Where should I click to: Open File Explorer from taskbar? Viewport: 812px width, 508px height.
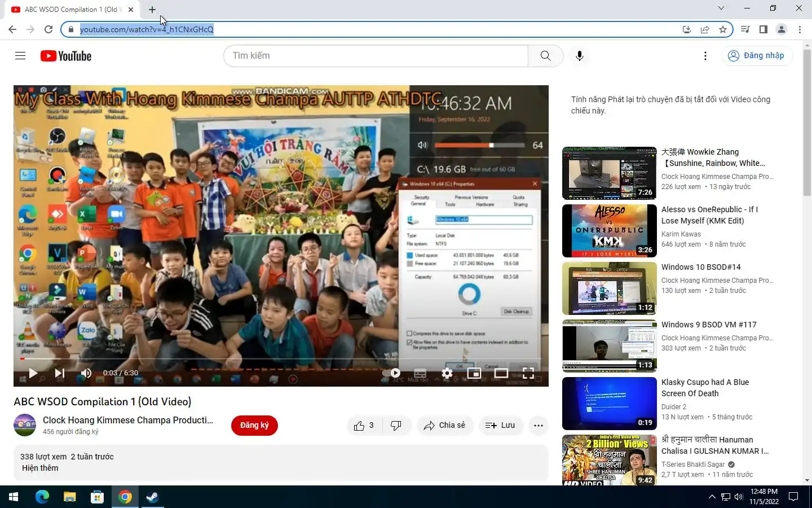(x=70, y=497)
